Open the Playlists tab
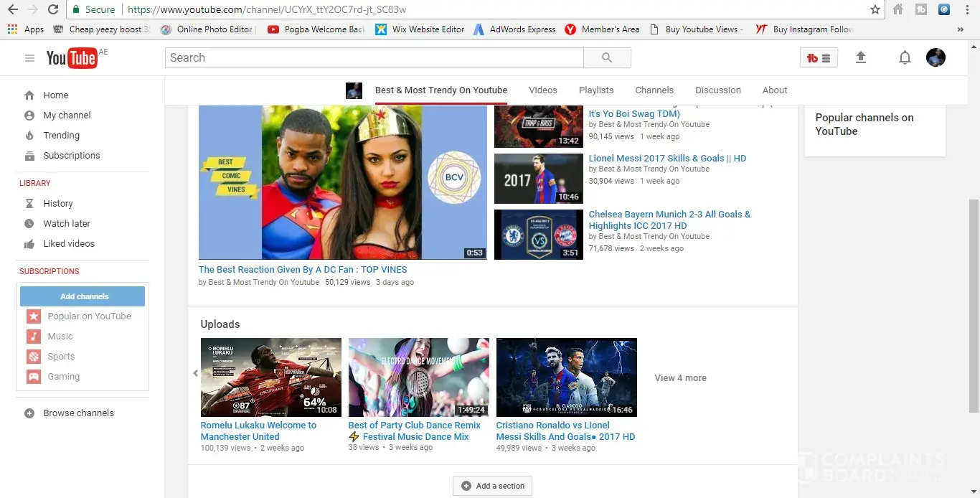Image resolution: width=980 pixels, height=498 pixels. click(x=596, y=90)
